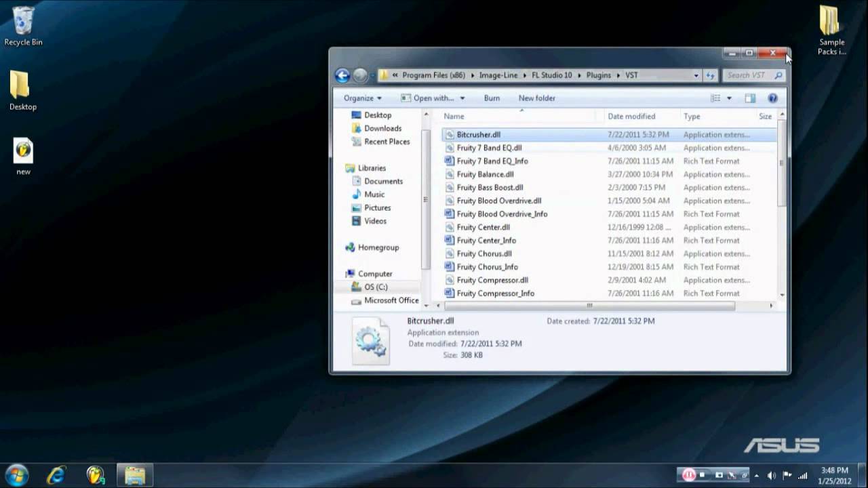This screenshot has height=488, width=868.
Task: Select the Bitcrusher.dll file
Action: point(608,135)
